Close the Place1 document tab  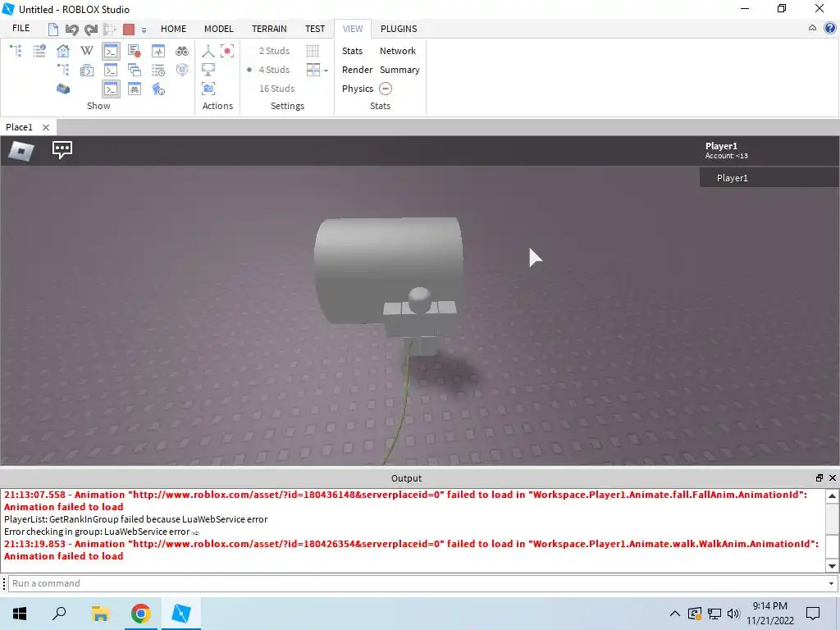point(46,127)
